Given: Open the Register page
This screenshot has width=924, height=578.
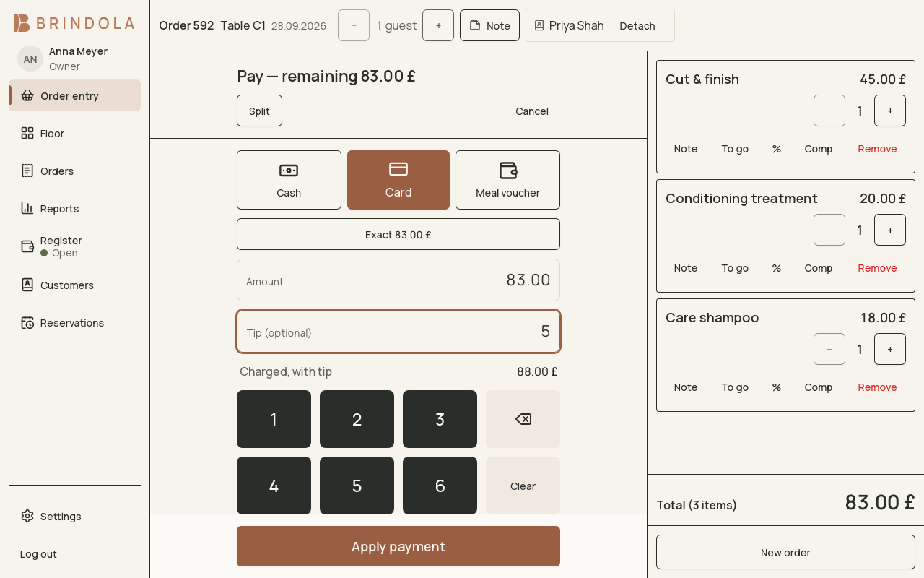Looking at the screenshot, I should pyautogui.click(x=74, y=246).
